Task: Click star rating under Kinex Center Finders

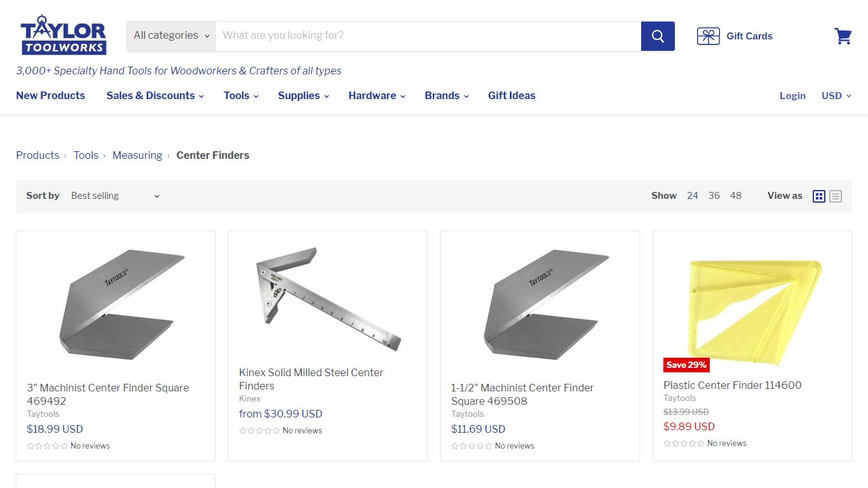Action: 259,431
